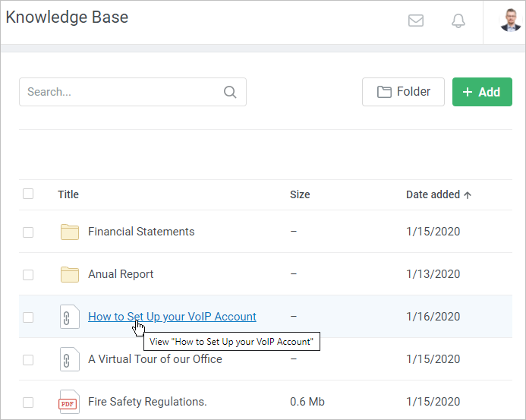This screenshot has width=526, height=420.
Task: Click the search magnifier icon
Action: click(230, 92)
